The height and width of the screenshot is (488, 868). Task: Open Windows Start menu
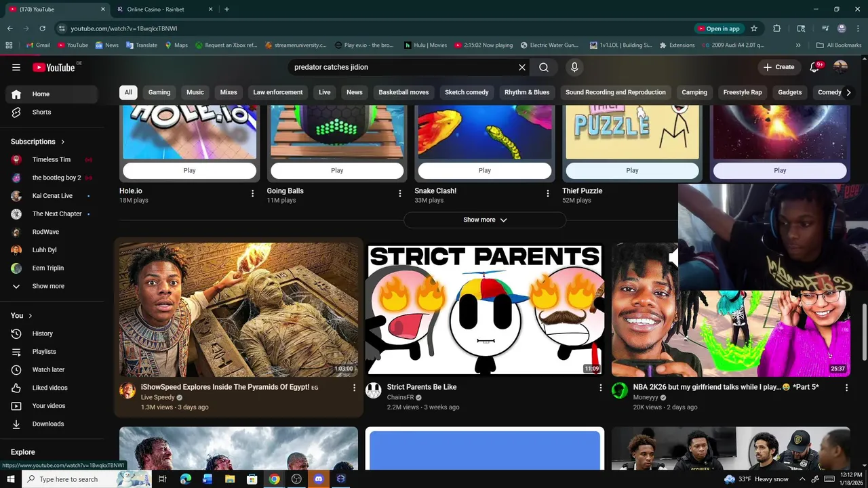click(x=10, y=479)
